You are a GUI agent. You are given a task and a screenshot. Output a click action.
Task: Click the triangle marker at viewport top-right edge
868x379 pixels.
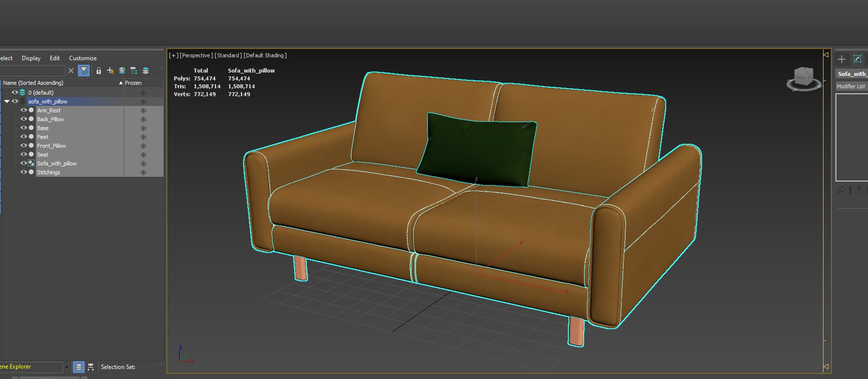826,55
